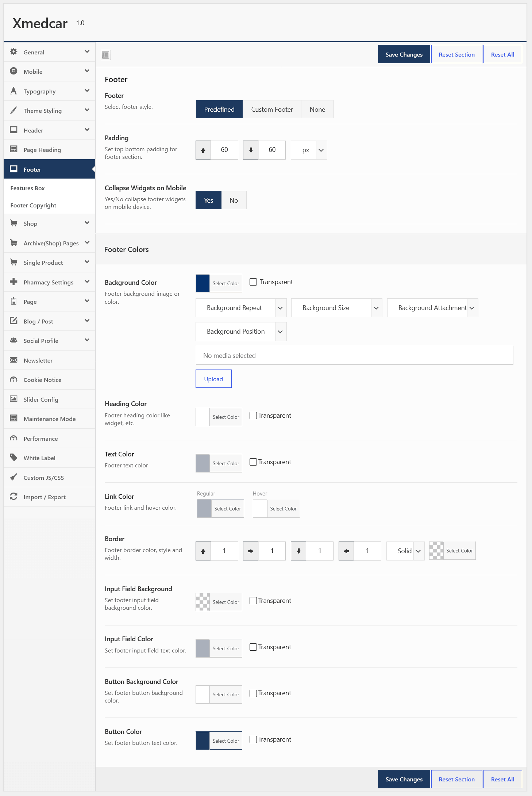Select the None footer style

317,109
